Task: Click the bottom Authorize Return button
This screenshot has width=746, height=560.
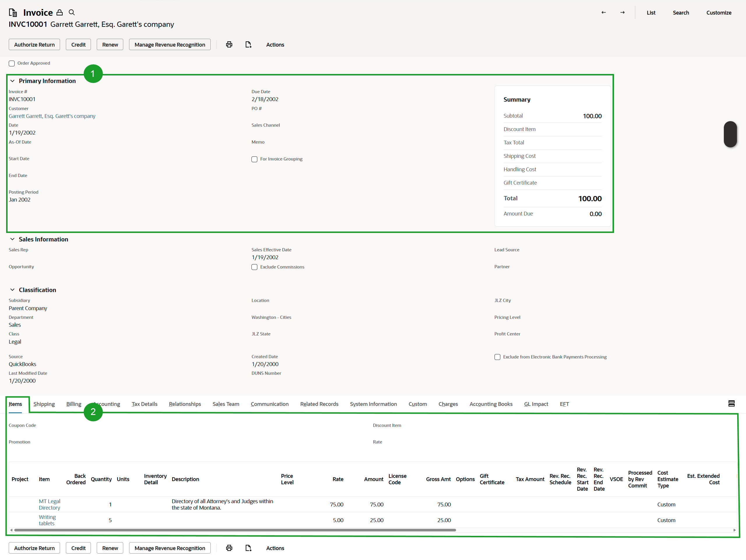Action: point(34,548)
